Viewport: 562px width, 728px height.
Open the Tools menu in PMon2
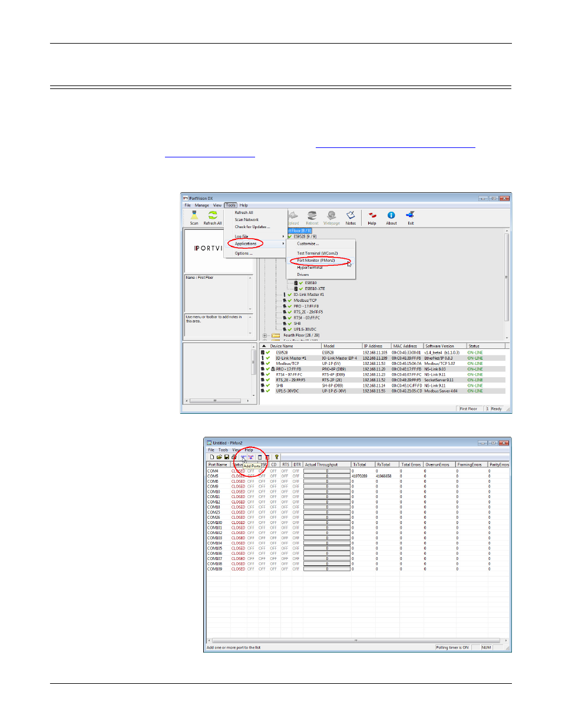[223, 450]
